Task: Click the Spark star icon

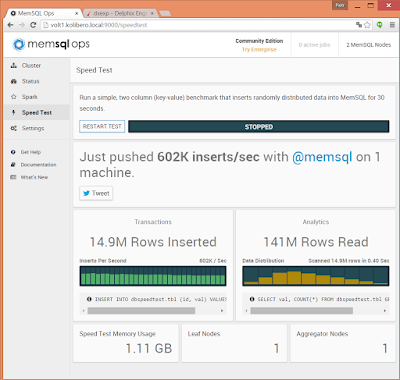Action: point(14,97)
